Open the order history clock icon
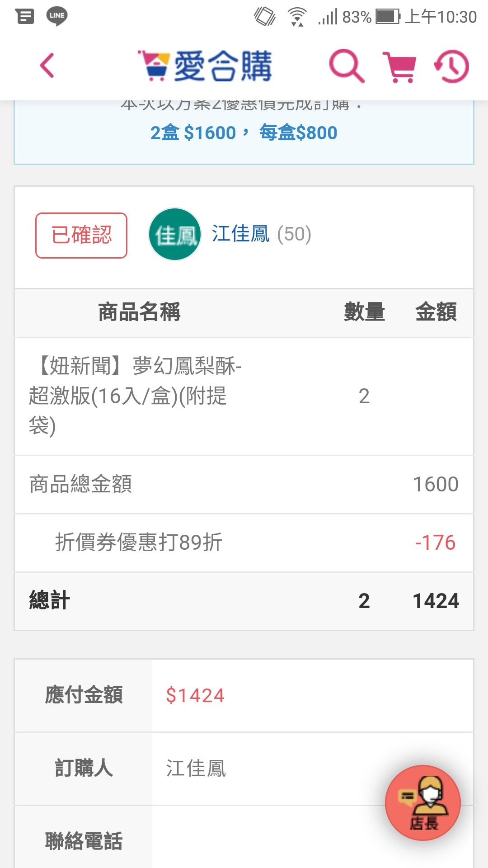 tap(451, 66)
